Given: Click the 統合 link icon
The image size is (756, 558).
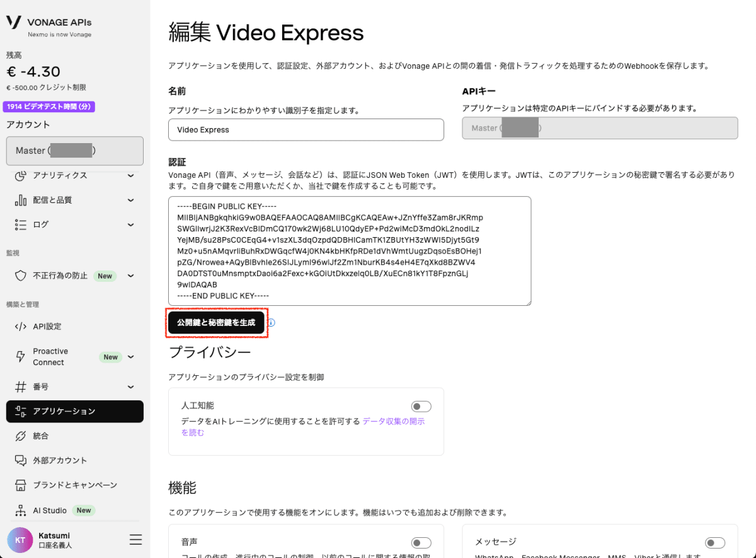Looking at the screenshot, I should coord(21,436).
